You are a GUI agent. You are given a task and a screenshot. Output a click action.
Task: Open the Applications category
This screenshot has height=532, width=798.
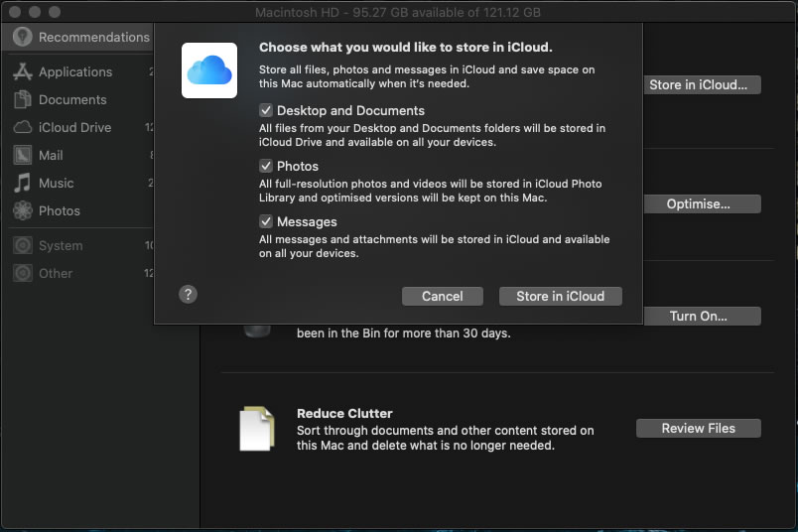click(77, 71)
